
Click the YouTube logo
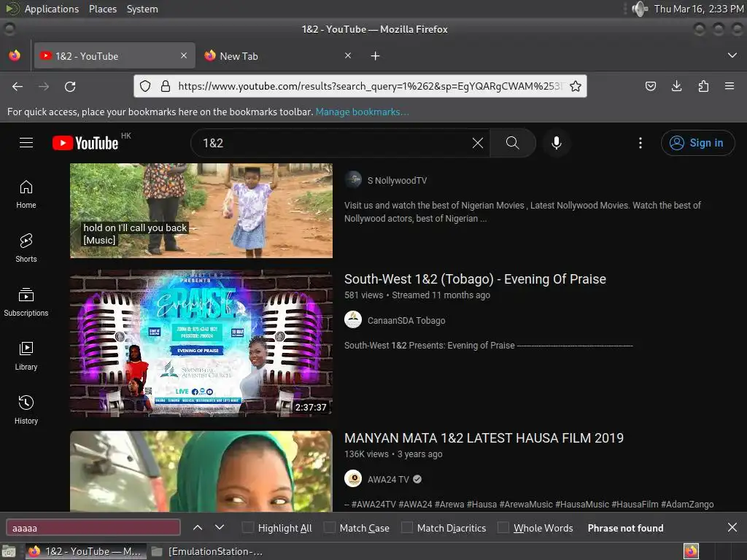(85, 143)
